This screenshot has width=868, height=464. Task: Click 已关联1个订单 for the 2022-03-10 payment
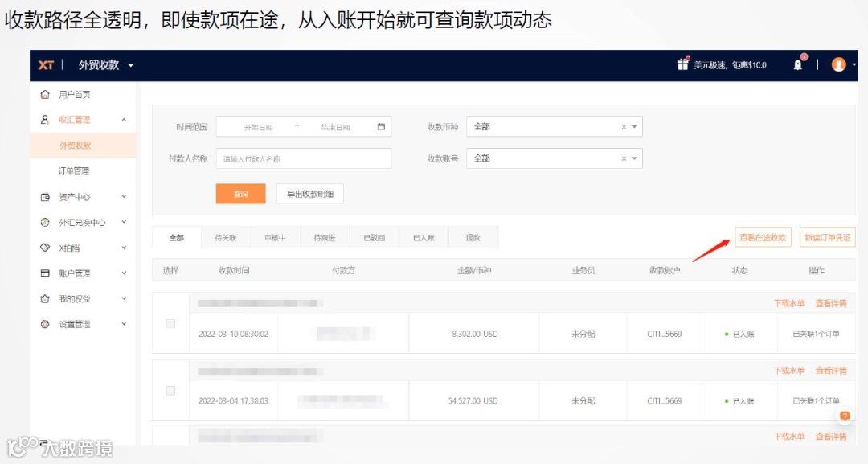tap(817, 334)
